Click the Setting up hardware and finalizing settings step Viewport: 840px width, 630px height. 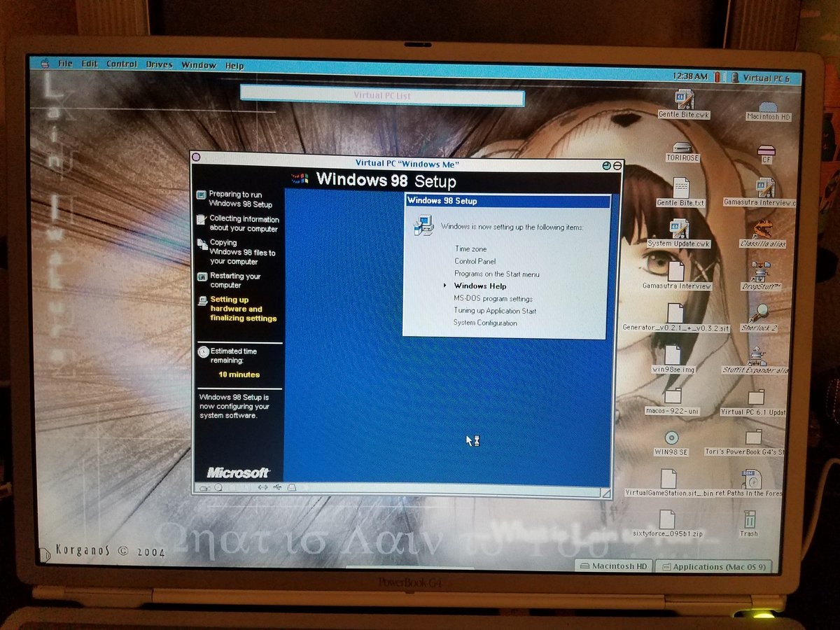(x=237, y=309)
